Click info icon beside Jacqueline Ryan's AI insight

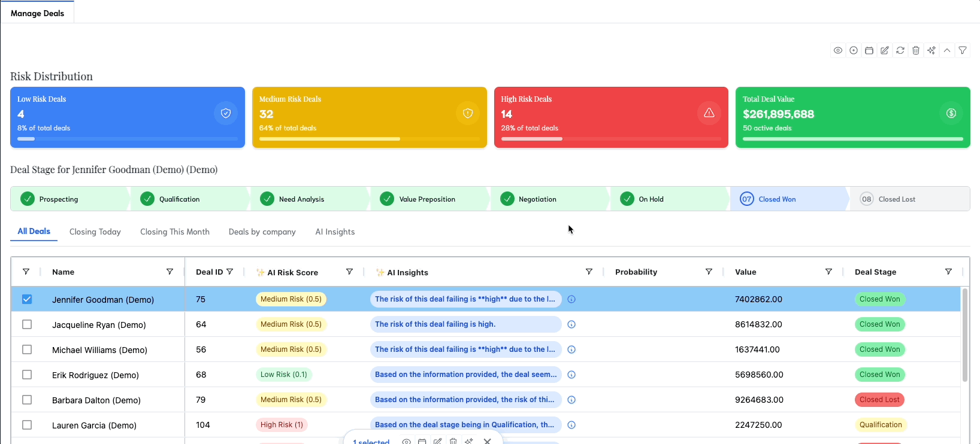(x=571, y=324)
